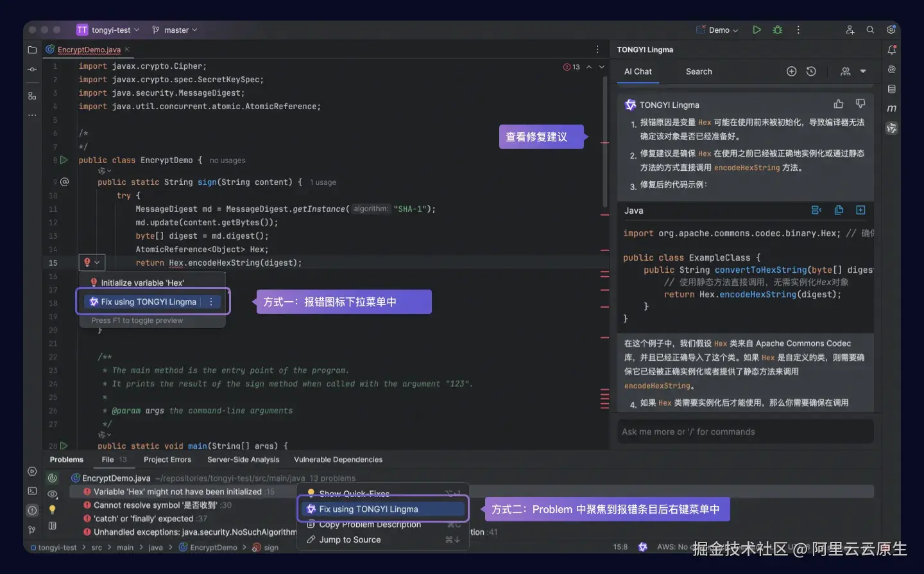This screenshot has height=574, width=924.
Task: Select problem 'catch' or 'finally' expected
Action: 144,519
